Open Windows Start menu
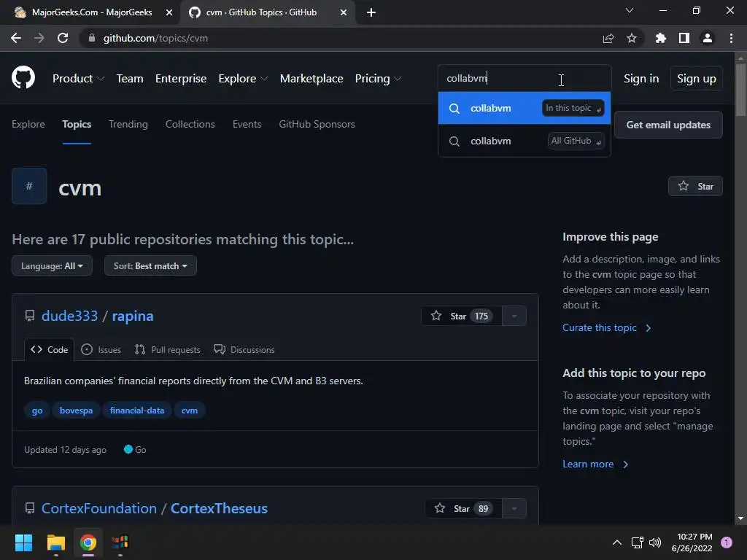Screen dimensions: 747x560 23,542
